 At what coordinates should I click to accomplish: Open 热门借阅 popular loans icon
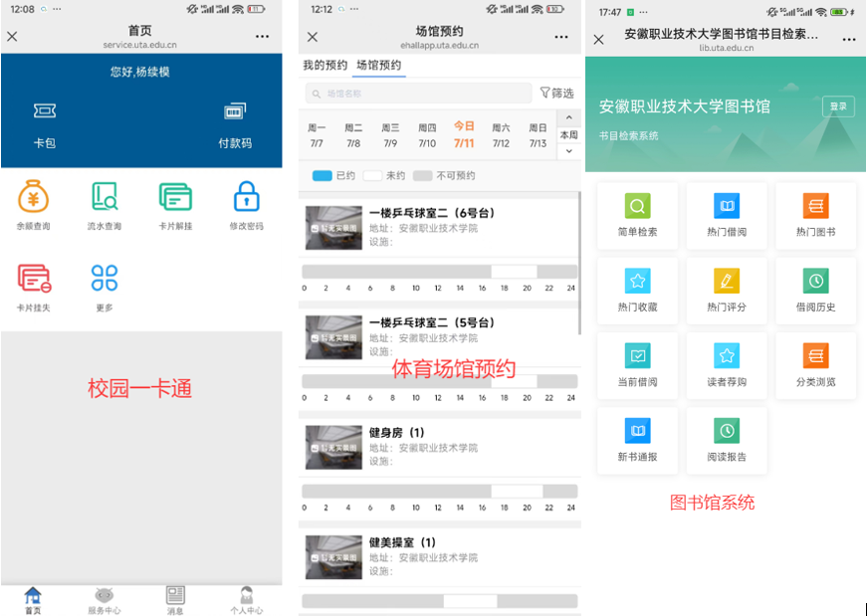point(727,206)
